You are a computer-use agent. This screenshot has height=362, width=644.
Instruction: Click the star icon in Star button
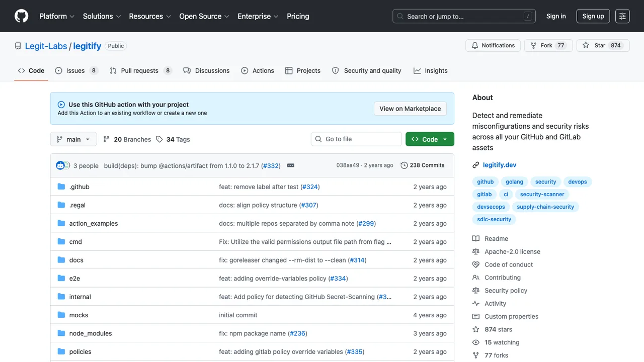point(586,45)
